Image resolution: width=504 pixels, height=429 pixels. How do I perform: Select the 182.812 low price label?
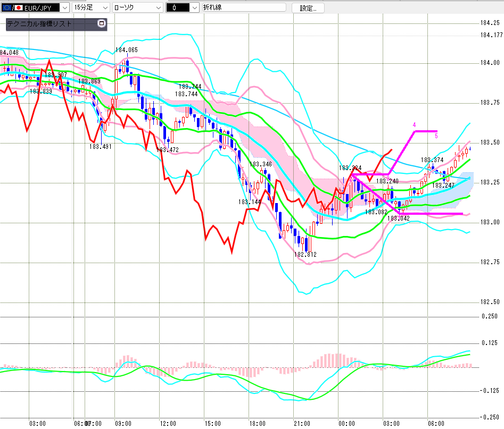(305, 255)
